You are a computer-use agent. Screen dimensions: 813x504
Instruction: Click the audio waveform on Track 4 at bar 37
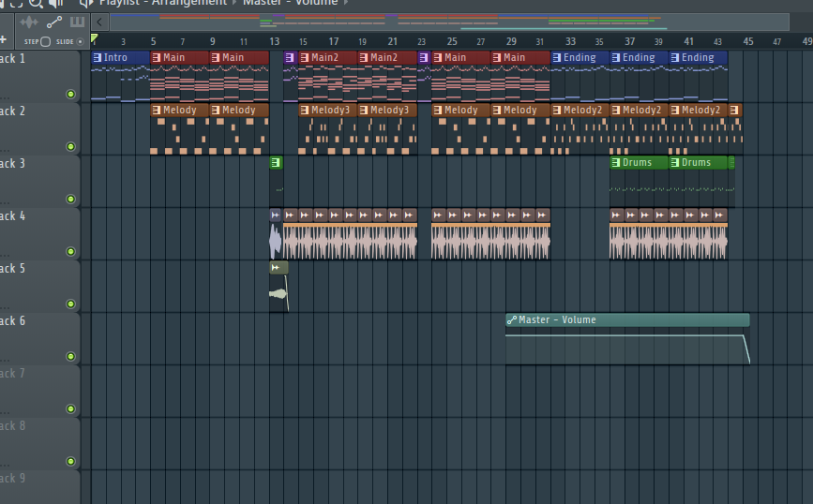click(x=669, y=243)
